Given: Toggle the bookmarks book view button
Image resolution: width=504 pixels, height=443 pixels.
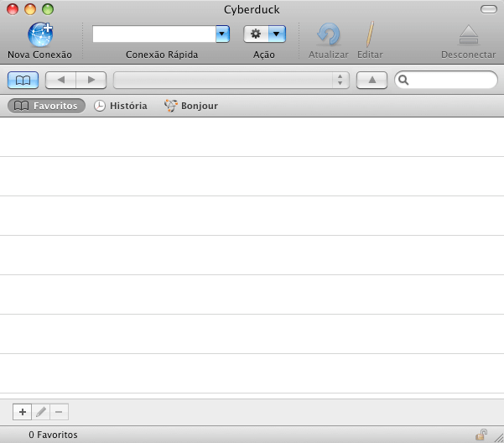Looking at the screenshot, I should click(x=23, y=80).
